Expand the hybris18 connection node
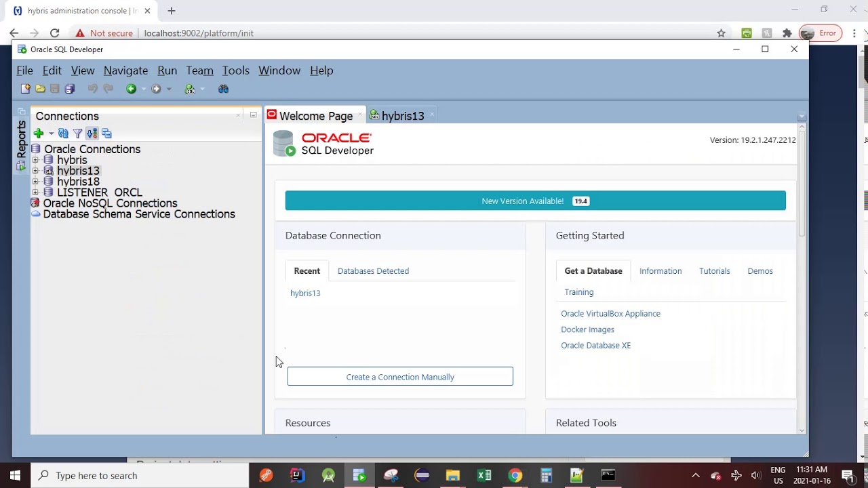This screenshot has width=868, height=488. [x=35, y=182]
